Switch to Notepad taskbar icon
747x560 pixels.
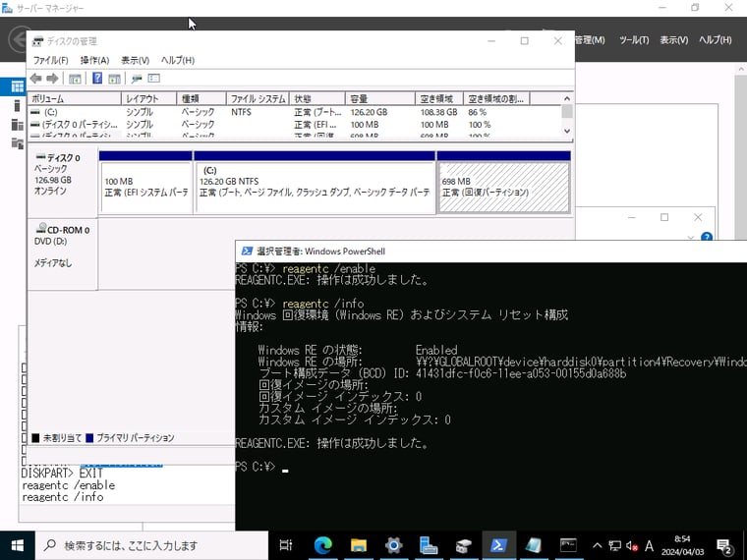533,545
